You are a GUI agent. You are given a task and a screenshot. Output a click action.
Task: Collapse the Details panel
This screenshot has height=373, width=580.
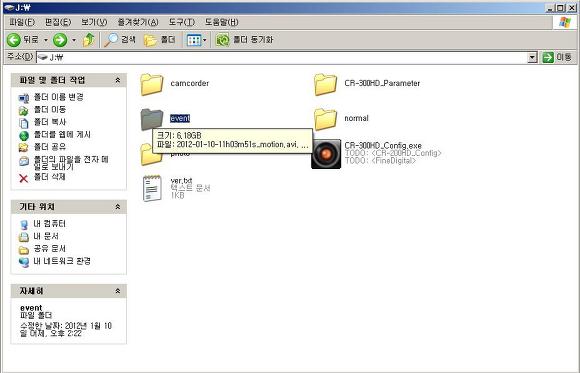[x=118, y=291]
